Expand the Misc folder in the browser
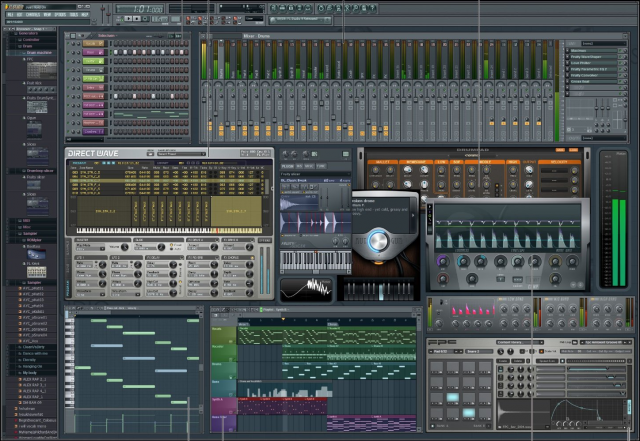Screen dimensions: 640x441 [24, 227]
